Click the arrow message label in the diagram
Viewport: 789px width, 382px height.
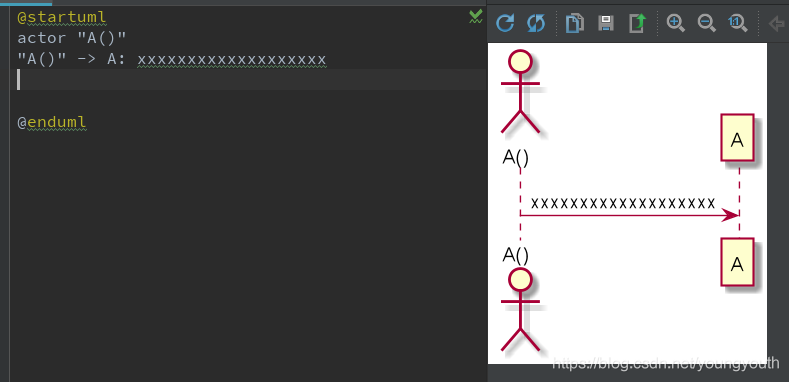tap(622, 203)
